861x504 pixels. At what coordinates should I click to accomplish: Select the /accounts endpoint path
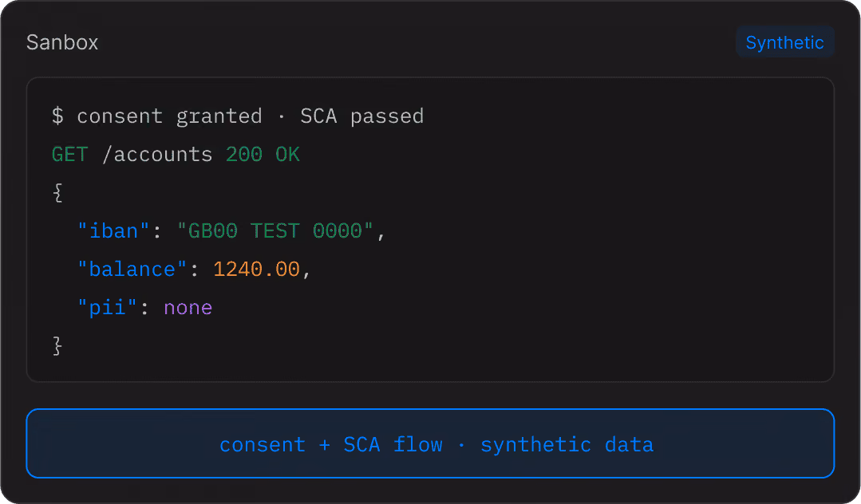tap(157, 154)
